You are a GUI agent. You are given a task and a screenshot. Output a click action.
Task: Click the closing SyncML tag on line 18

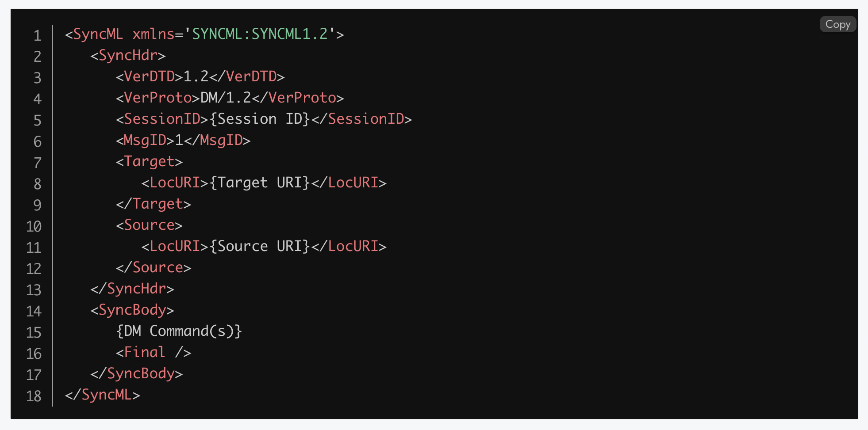pyautogui.click(x=102, y=395)
